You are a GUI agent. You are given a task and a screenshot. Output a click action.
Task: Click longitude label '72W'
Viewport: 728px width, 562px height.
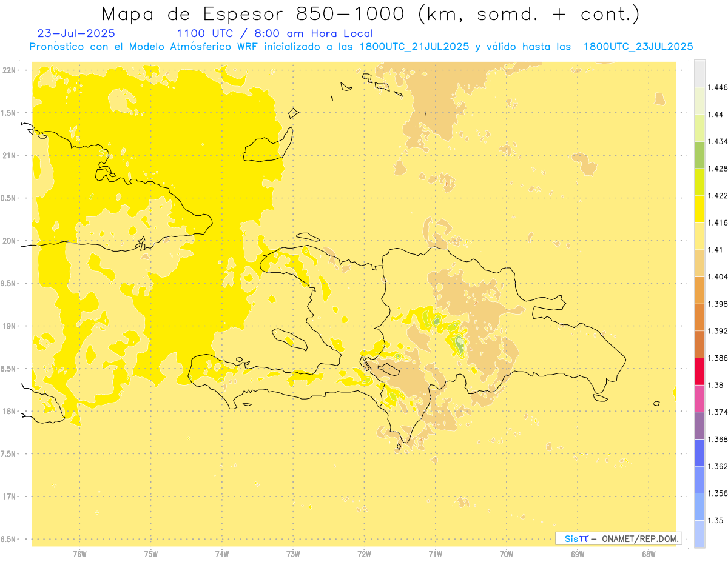tap(364, 554)
